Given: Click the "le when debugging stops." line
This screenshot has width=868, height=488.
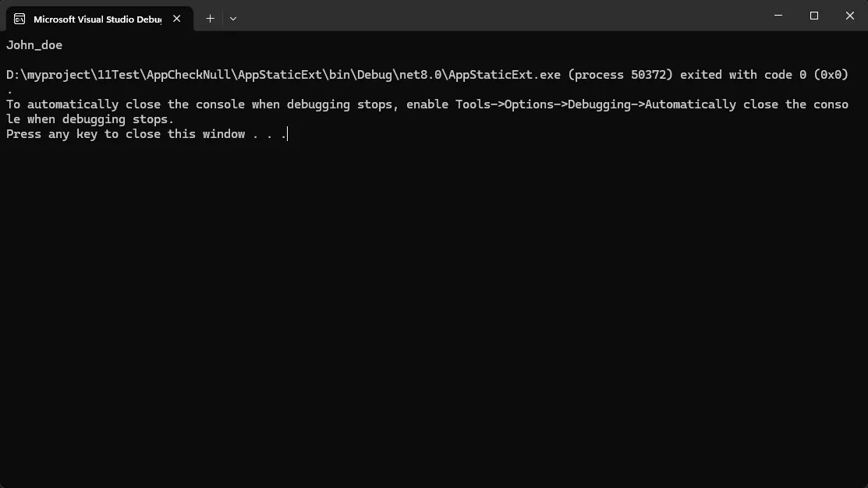Looking at the screenshot, I should (x=90, y=119).
